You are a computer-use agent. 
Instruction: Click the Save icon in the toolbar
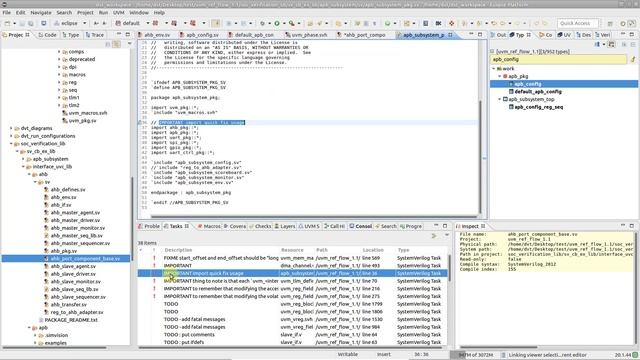[22, 23]
